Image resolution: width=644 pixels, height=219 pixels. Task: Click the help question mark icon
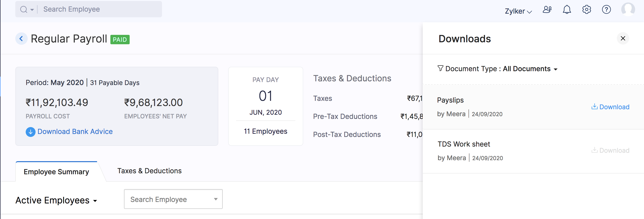tap(606, 10)
